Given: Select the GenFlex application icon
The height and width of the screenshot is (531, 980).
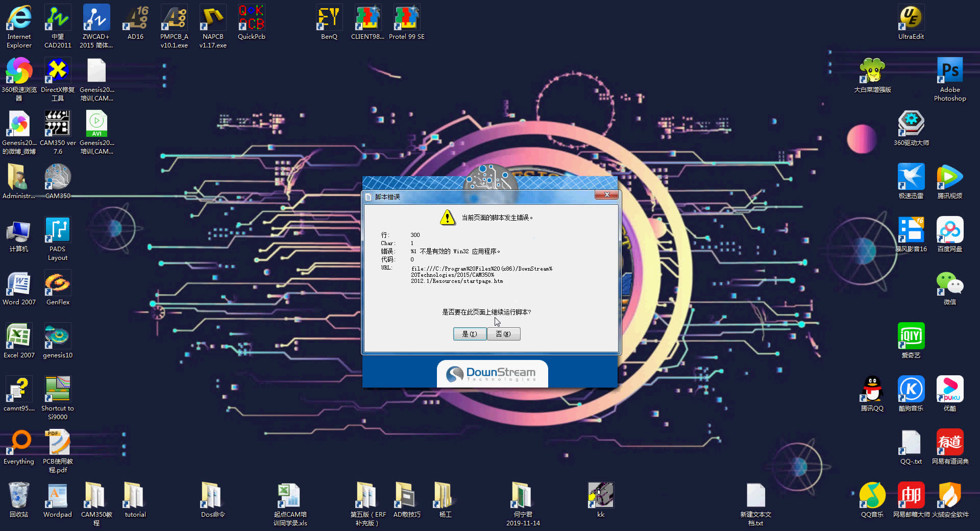Looking at the screenshot, I should pyautogui.click(x=57, y=283).
